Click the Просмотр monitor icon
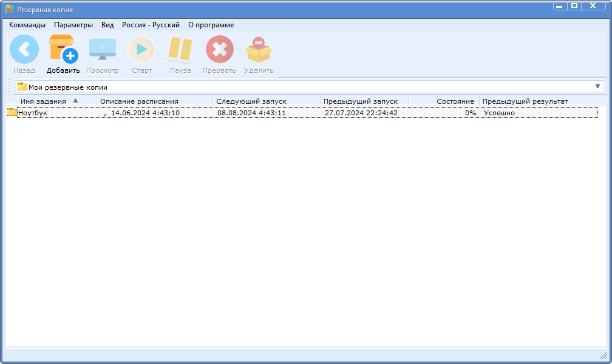Screen dimensions: 612x364 point(102,49)
